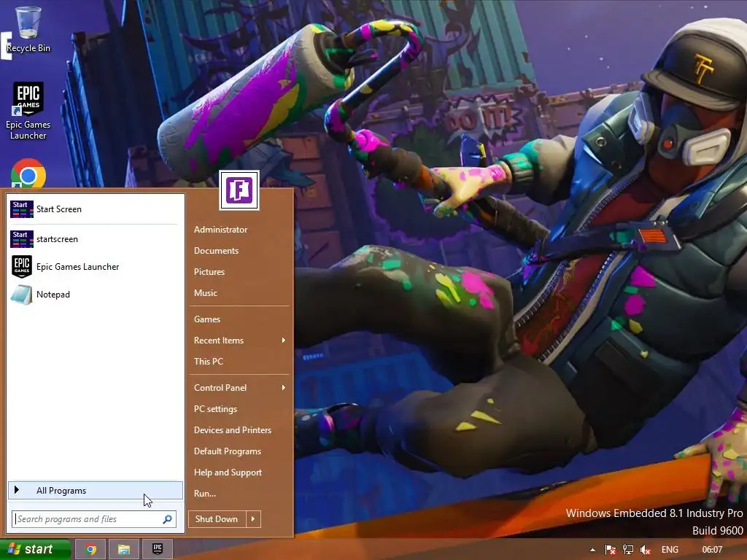Click the Fortnite user picture in Start menu
Screen dimensions: 747x560
click(239, 190)
